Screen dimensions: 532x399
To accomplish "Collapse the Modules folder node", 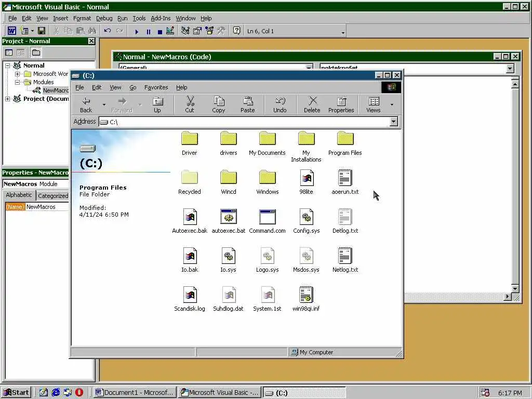I will tap(17, 82).
